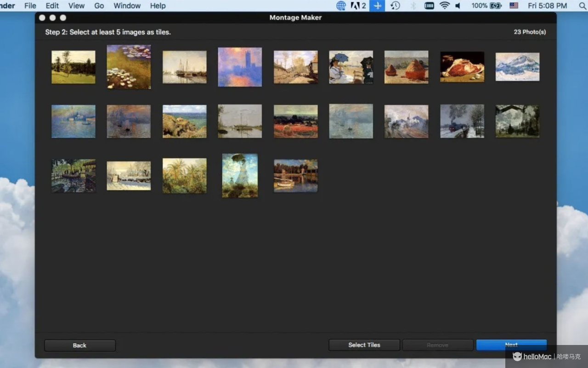
Task: Select the village road painting thumbnail
Action: pyautogui.click(x=295, y=67)
